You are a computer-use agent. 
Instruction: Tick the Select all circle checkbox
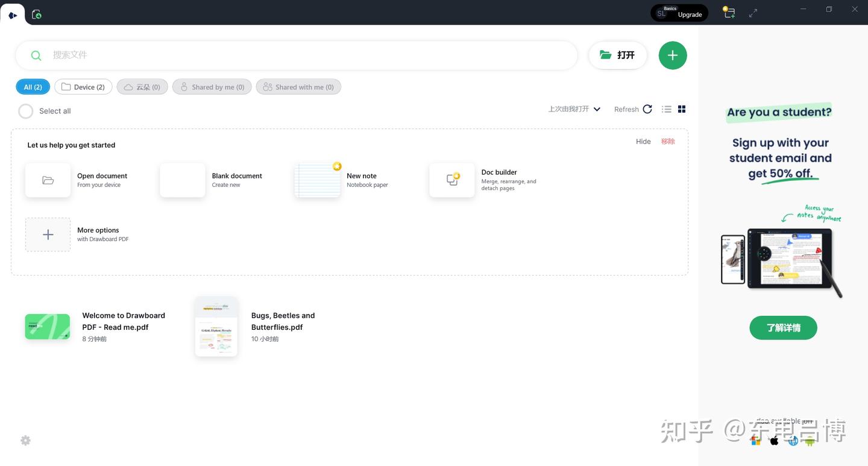tap(26, 111)
